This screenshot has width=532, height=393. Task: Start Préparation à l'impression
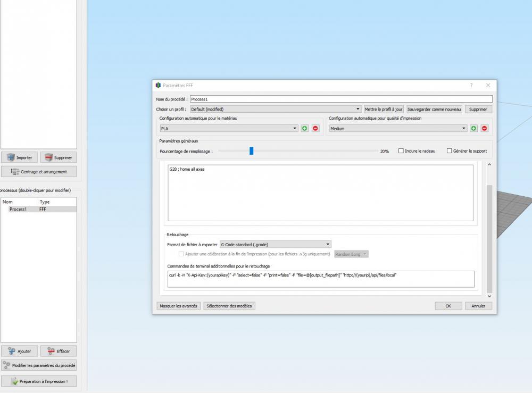[x=39, y=381]
